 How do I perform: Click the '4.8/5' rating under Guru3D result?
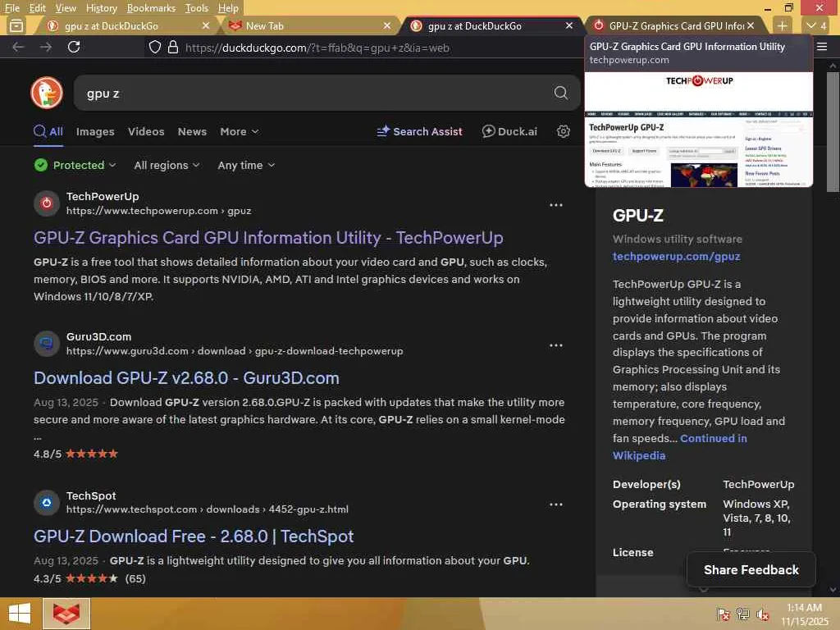click(x=47, y=454)
